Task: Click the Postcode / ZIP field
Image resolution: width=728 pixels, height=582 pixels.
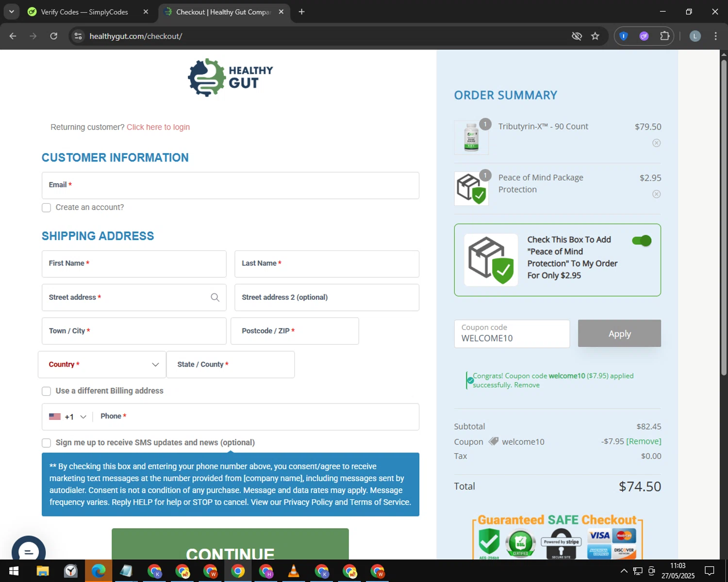Action: (x=295, y=331)
